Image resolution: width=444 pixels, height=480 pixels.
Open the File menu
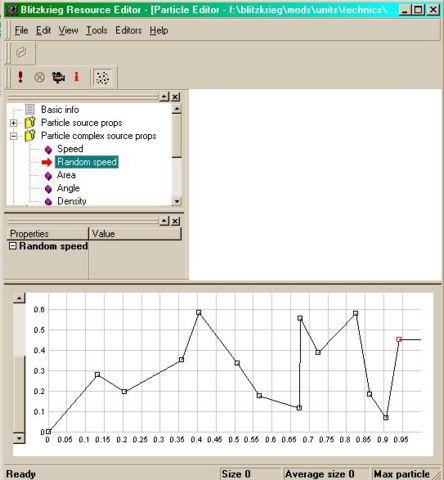(x=21, y=30)
